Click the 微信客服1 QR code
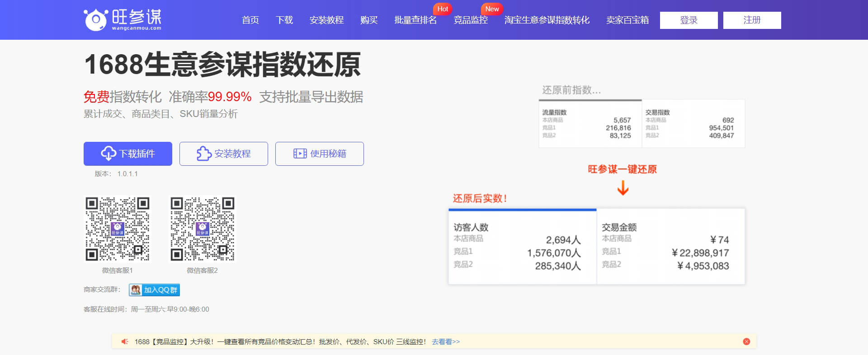The height and width of the screenshot is (355, 868). [x=118, y=229]
